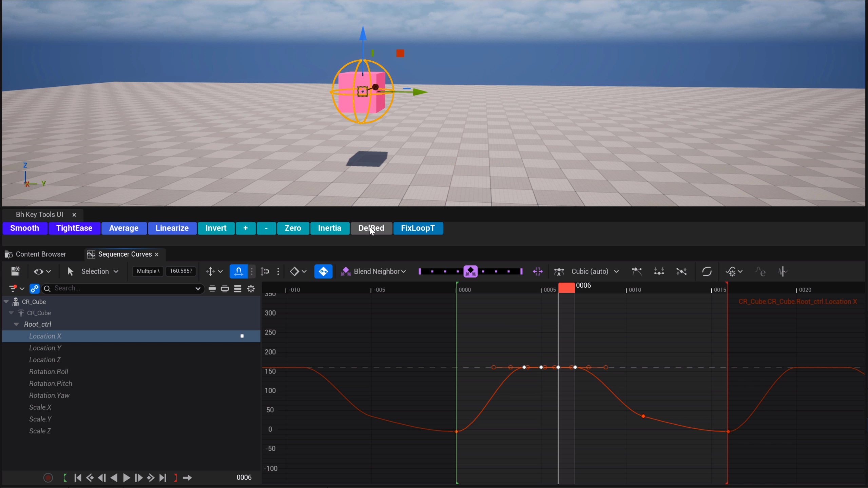868x488 pixels.
Task: Open the filter icon dropdown with red dot
Action: (x=16, y=288)
